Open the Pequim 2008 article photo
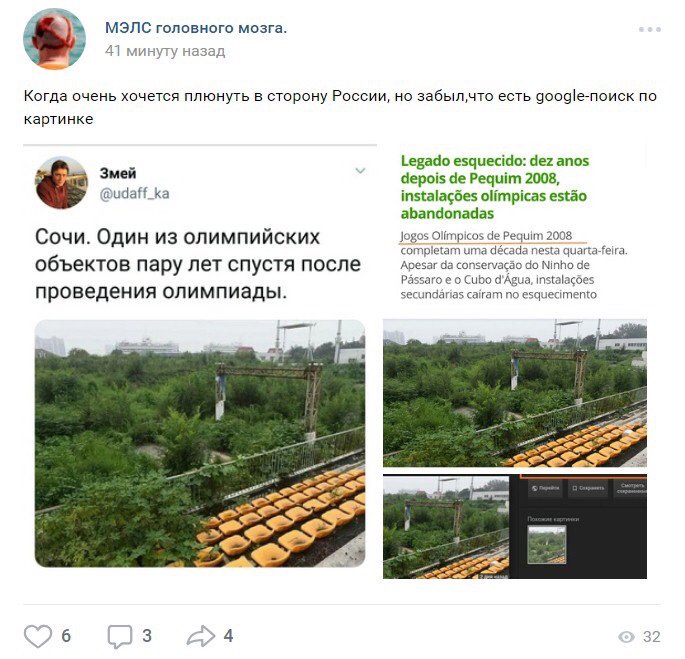Screen dimensions: 685x659 click(x=515, y=393)
